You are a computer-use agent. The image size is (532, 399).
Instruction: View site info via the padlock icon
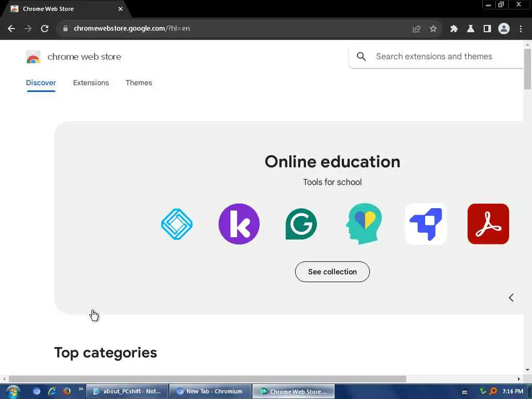tap(65, 29)
